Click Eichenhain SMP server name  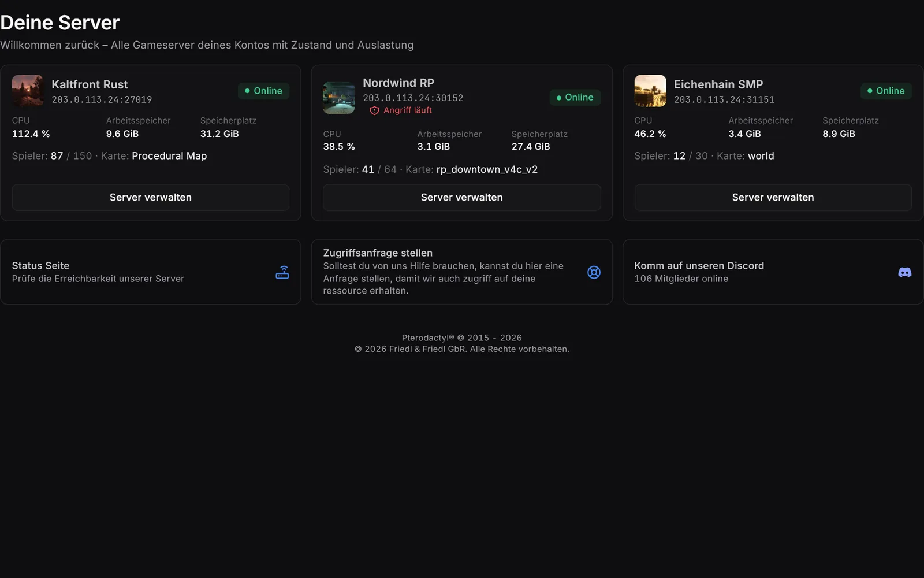click(x=718, y=84)
